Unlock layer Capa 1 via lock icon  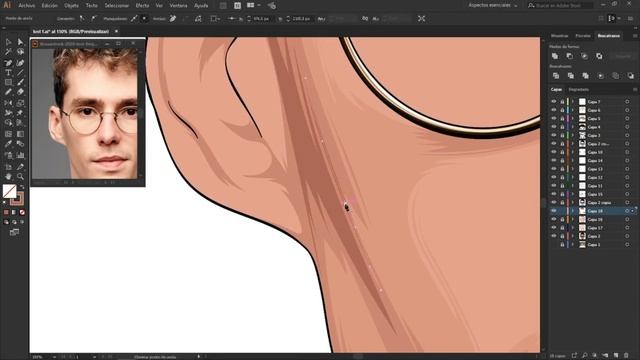[x=562, y=244]
